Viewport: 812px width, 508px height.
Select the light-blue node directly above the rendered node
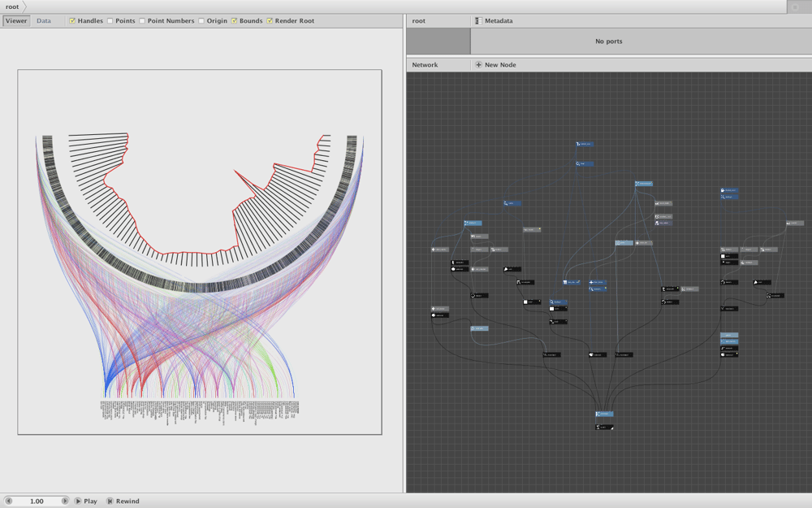pos(604,415)
